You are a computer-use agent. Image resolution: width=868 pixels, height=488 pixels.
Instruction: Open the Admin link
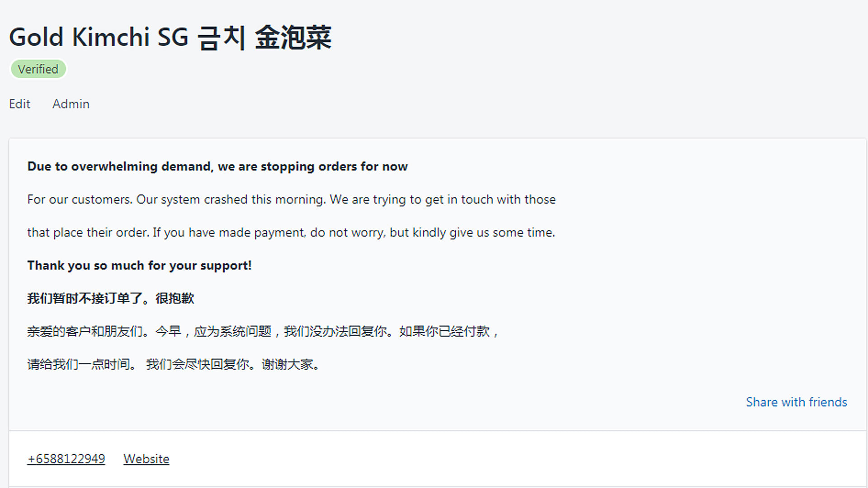(x=71, y=104)
